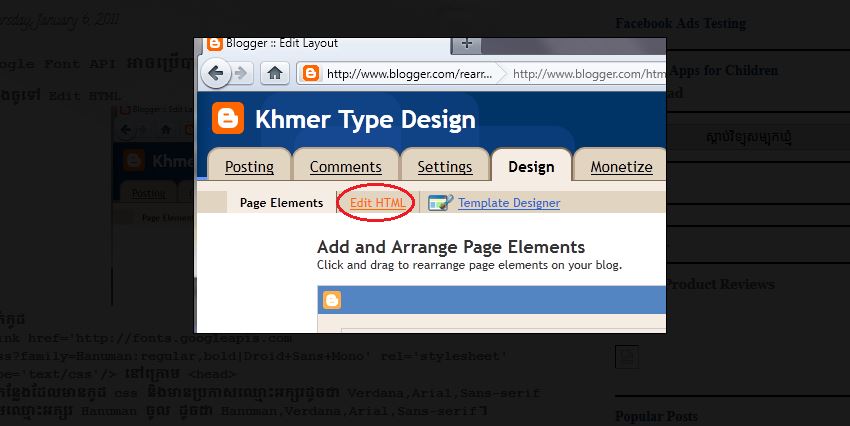Select the Blogger :: Edit Layout browser tab

point(325,43)
